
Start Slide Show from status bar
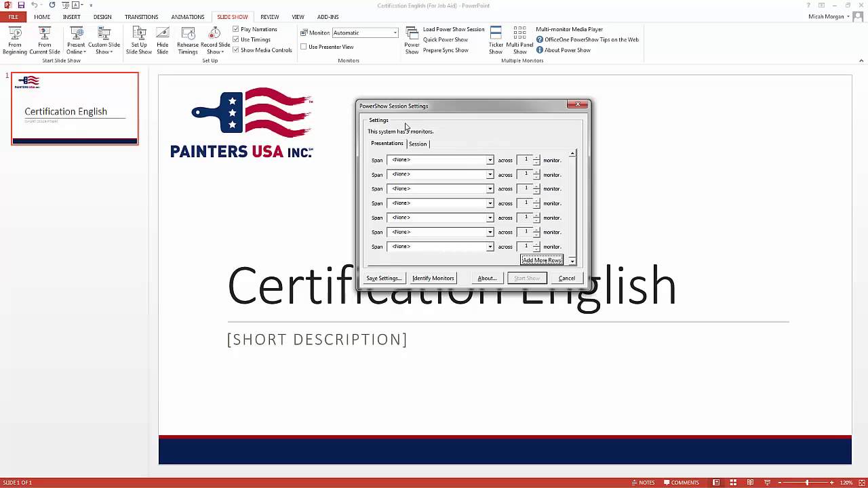(767, 483)
